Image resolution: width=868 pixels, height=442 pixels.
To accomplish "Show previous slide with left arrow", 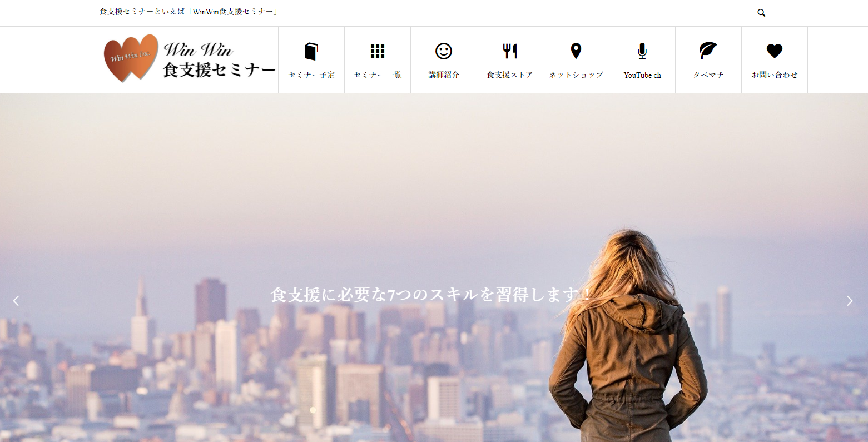I will click(x=16, y=301).
